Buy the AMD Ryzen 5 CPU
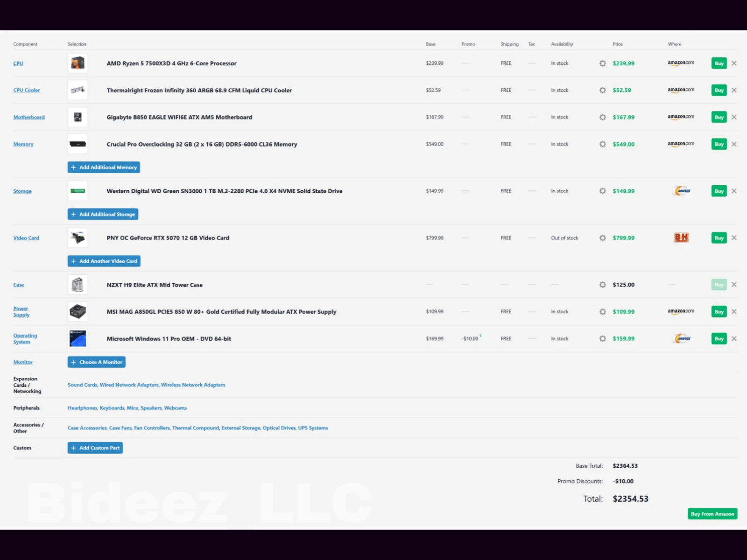747x560 pixels. coord(719,63)
